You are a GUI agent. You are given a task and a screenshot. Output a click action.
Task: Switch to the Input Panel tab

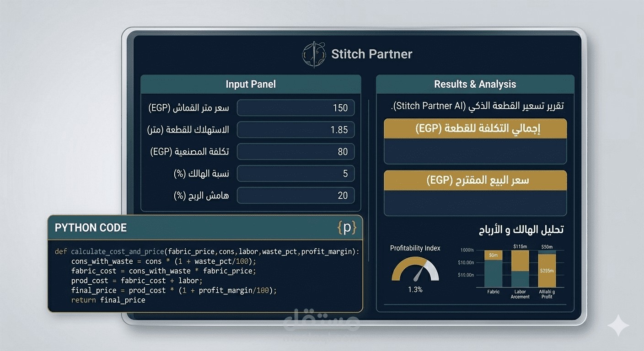point(251,84)
